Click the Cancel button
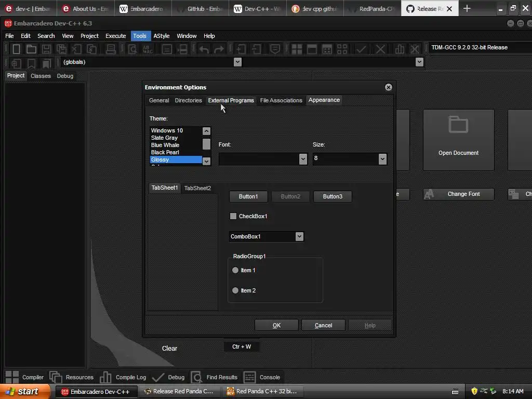Screen dimensions: 532x399 (x=323, y=325)
